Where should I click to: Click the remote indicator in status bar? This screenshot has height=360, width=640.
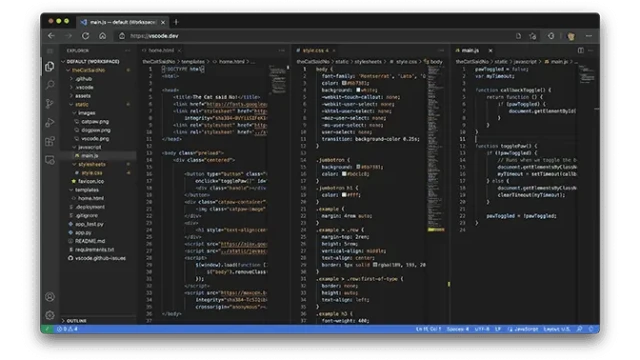pos(47,329)
